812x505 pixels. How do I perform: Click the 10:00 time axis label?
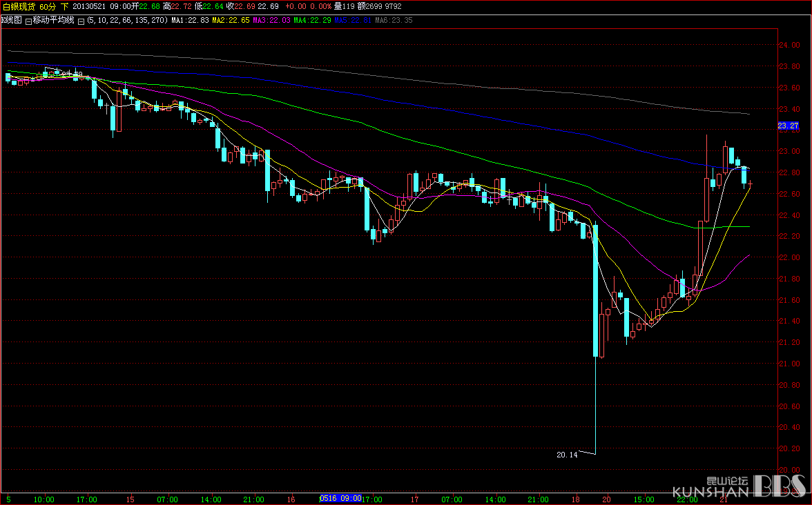(44, 499)
